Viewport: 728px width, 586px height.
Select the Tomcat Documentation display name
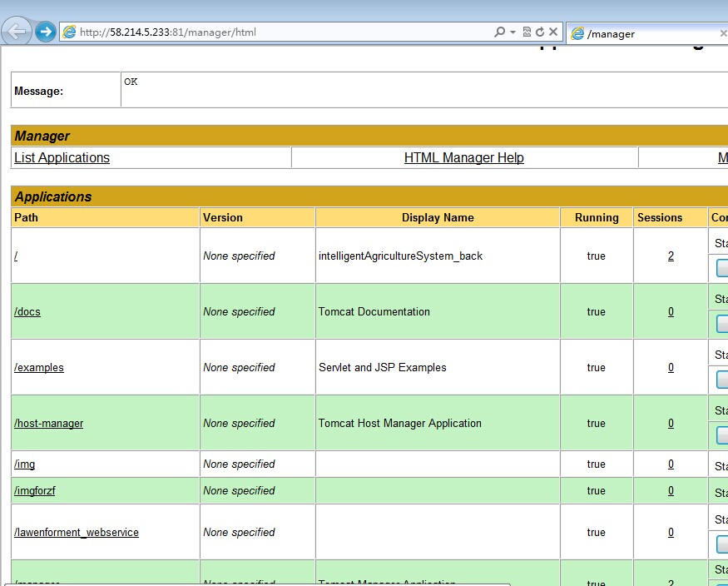pos(374,311)
